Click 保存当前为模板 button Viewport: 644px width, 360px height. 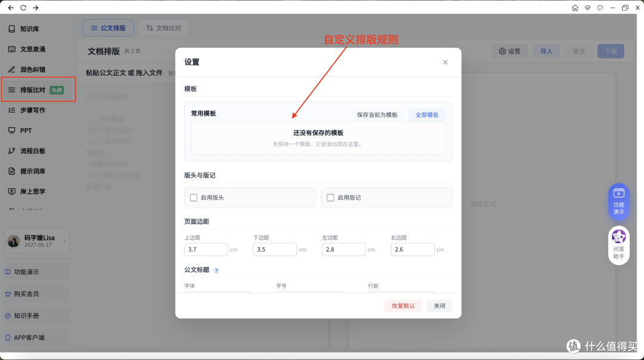tap(377, 115)
